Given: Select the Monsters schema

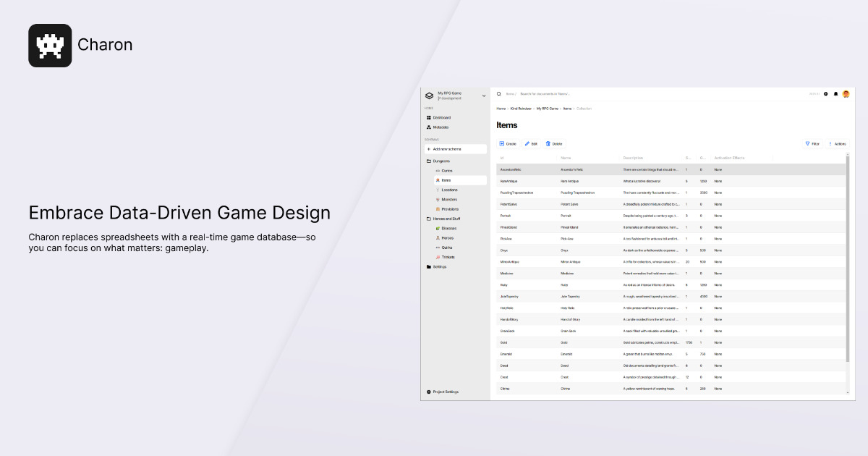Looking at the screenshot, I should point(450,199).
